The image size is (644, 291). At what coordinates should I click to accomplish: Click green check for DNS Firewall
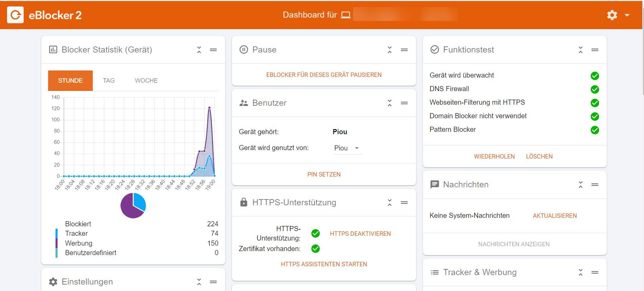[595, 89]
